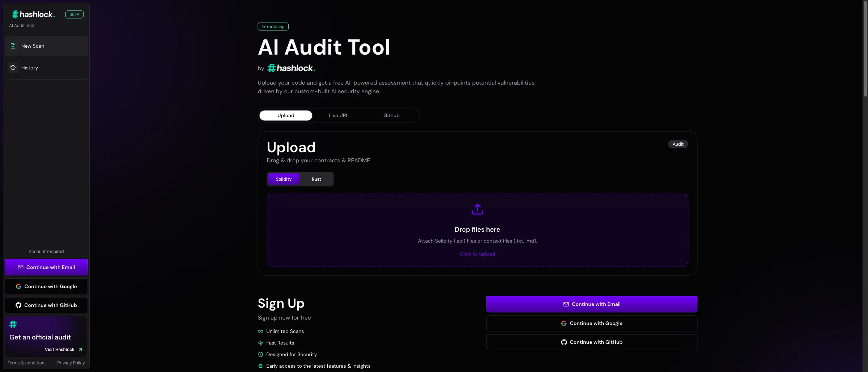Open the History panel
This screenshot has width=868, height=372.
point(29,68)
